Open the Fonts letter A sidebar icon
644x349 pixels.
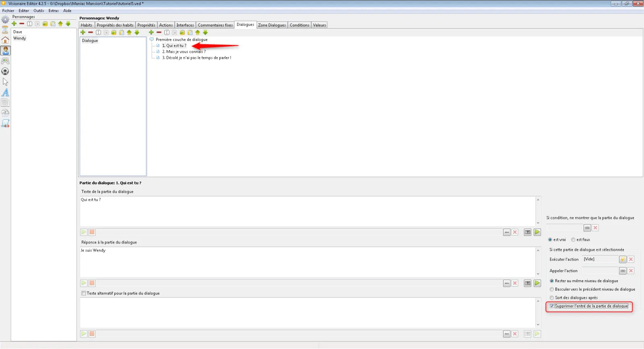coord(5,92)
